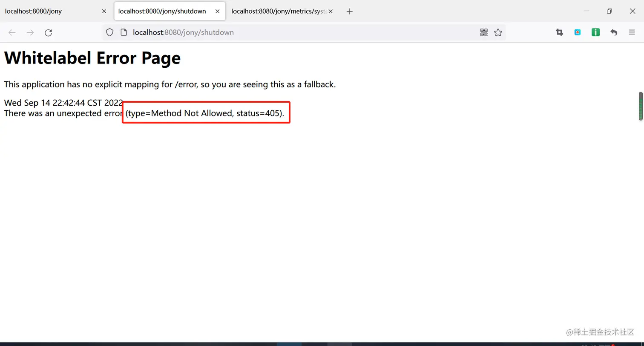Viewport: 644px width, 346px height.
Task: Open the browser hamburger menu
Action: (x=632, y=32)
